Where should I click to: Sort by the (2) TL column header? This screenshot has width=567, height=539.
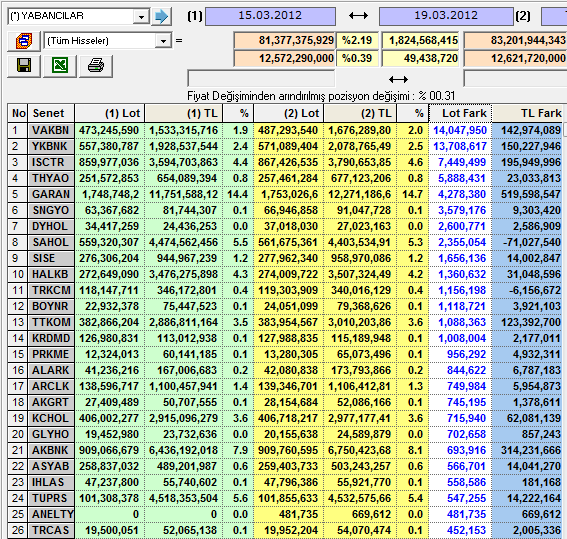click(x=360, y=113)
